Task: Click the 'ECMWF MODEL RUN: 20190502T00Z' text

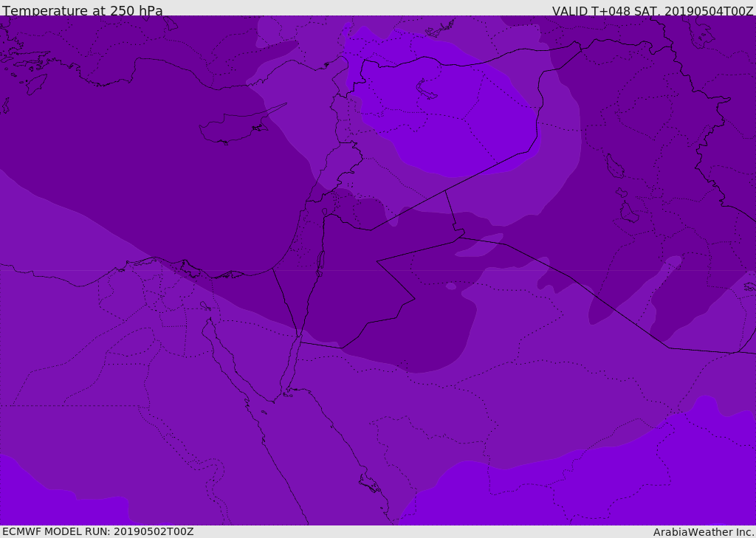Action: [x=98, y=531]
